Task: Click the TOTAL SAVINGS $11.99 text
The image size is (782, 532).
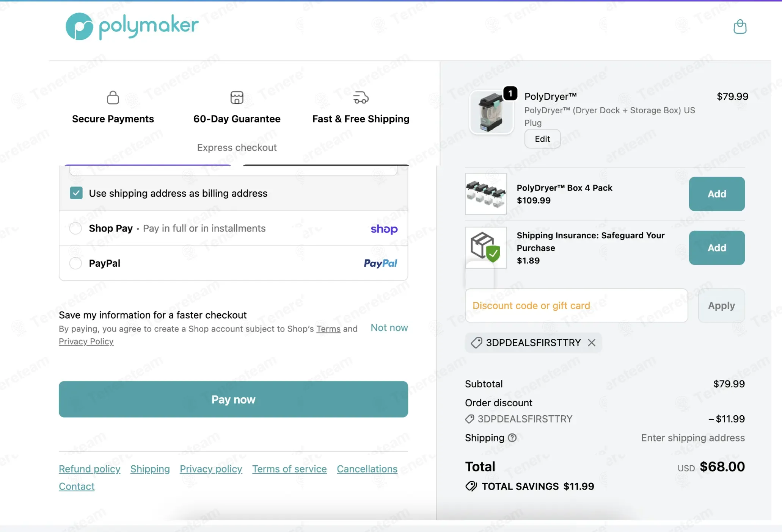Action: coord(538,486)
